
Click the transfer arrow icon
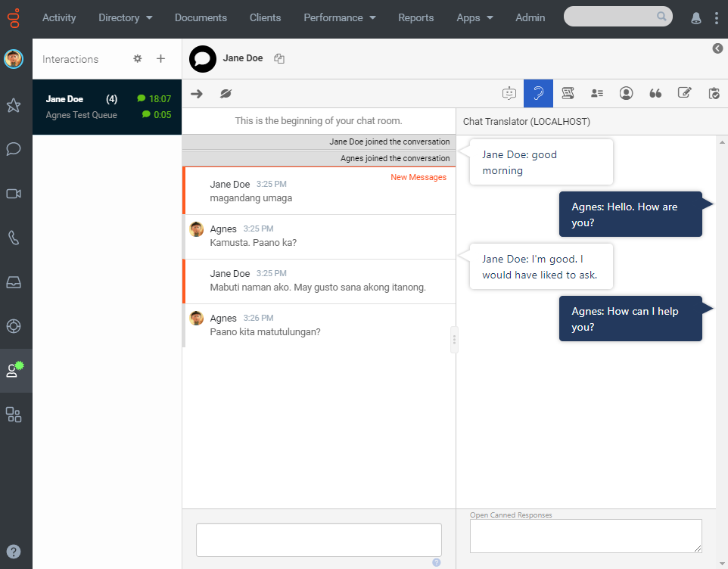[197, 93]
